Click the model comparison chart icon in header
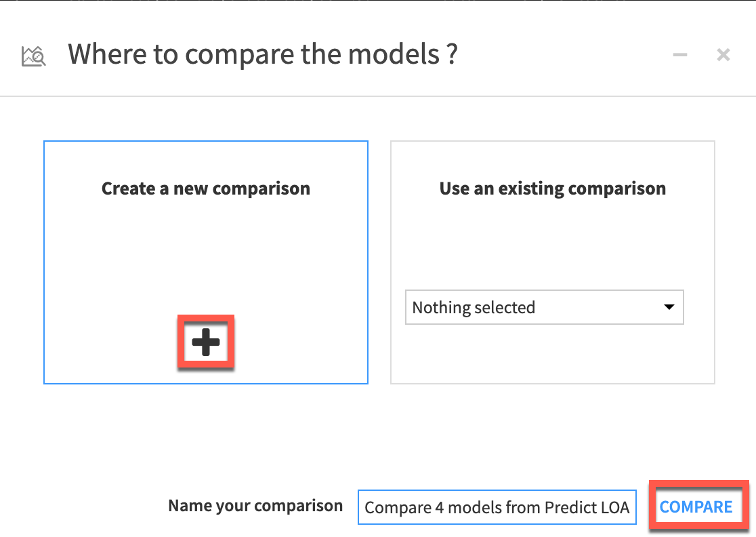Screen dimensions: 756x537 coord(33,56)
